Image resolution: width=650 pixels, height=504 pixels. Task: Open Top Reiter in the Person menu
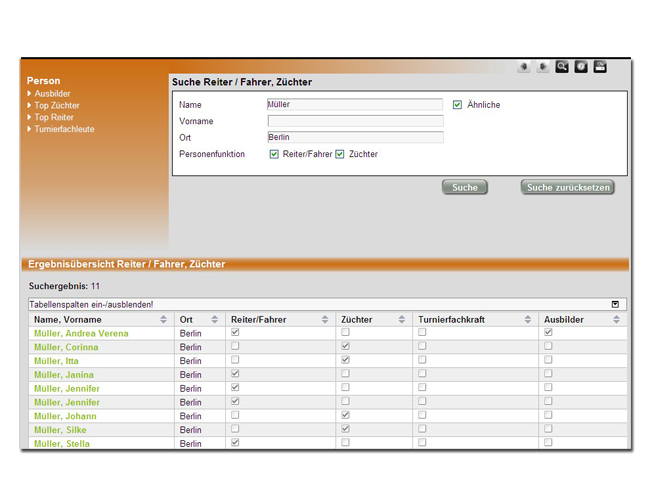(x=53, y=117)
